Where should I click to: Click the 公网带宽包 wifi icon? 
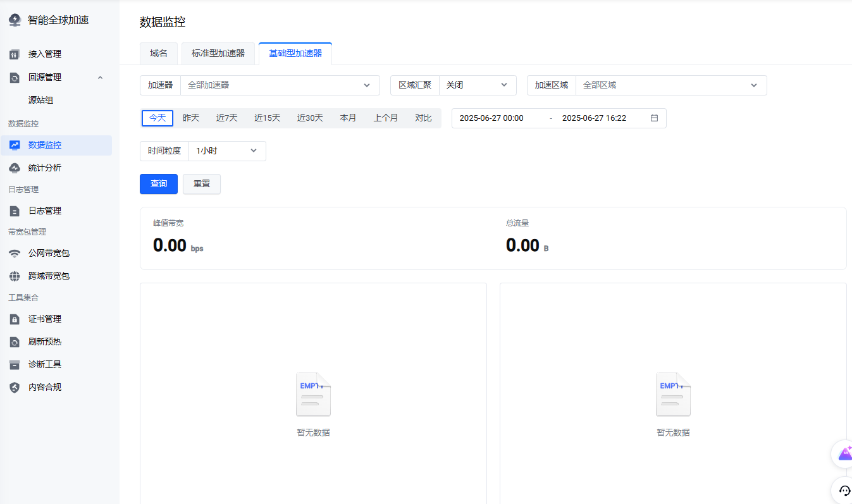pos(15,253)
